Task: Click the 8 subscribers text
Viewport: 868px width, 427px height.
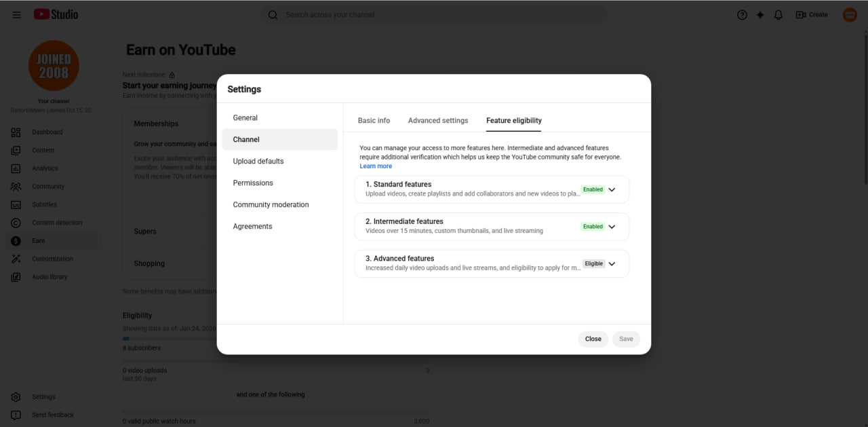Action: pos(142,348)
